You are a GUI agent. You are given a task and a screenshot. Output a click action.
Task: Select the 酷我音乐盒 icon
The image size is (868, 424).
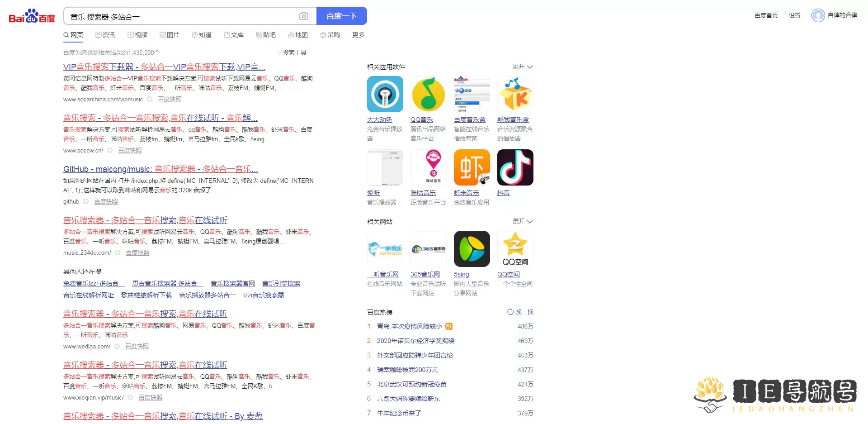pyautogui.click(x=515, y=94)
